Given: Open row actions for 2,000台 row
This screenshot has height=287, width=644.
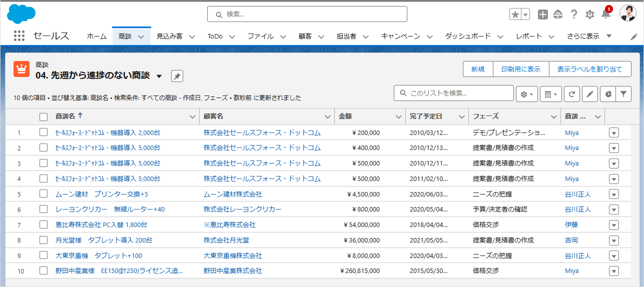Looking at the screenshot, I should (x=614, y=132).
